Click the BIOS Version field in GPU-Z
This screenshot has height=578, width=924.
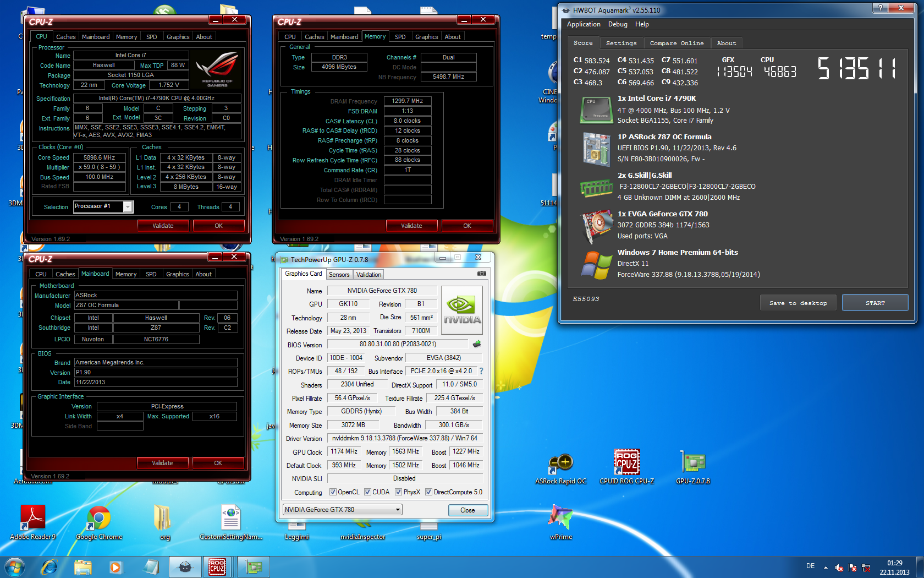click(398, 344)
